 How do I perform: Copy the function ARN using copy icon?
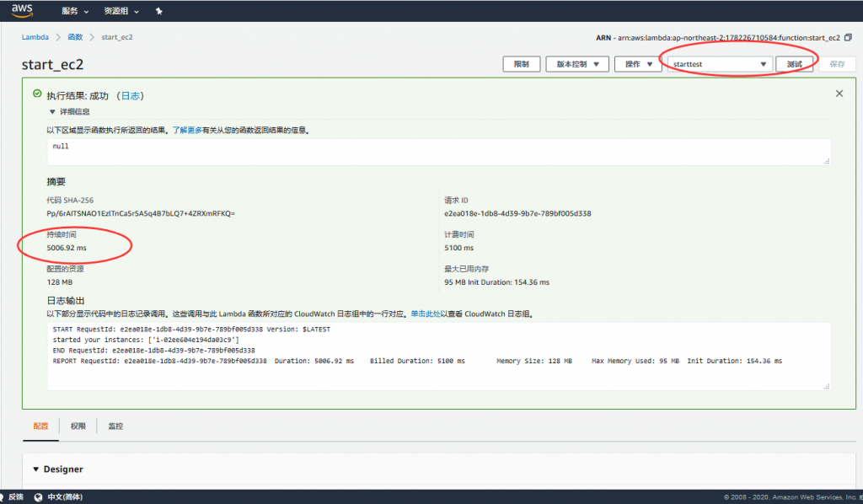click(848, 38)
